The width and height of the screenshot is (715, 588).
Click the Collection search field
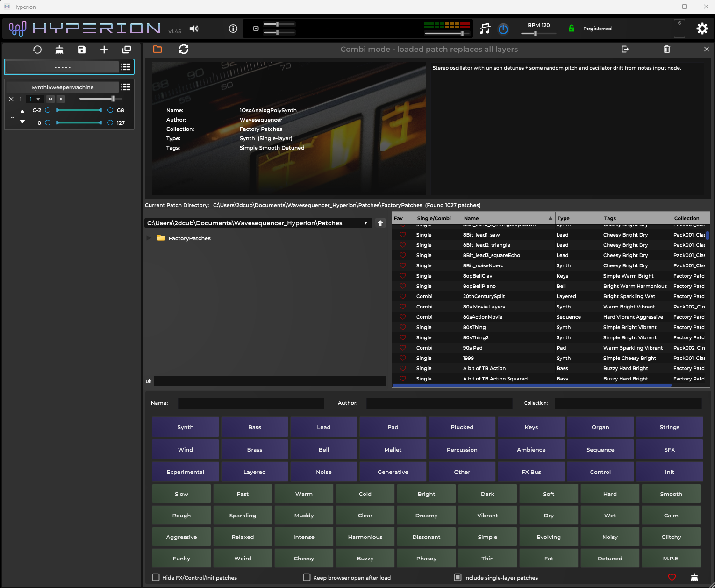coord(628,403)
